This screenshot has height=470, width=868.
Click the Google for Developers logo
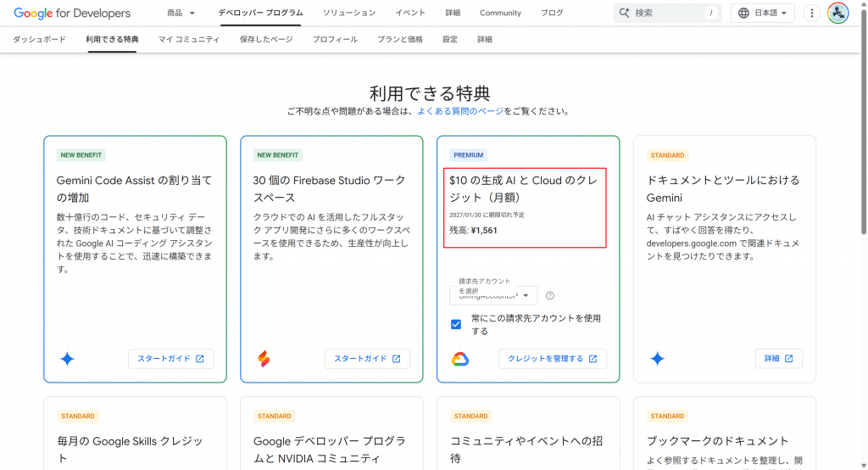pos(72,13)
